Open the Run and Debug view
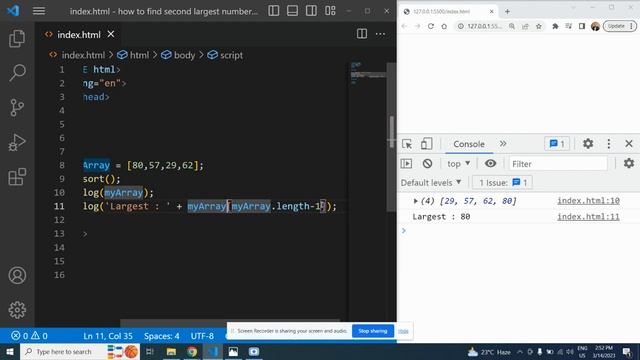Screen dimensions: 640x360 tap(17, 142)
